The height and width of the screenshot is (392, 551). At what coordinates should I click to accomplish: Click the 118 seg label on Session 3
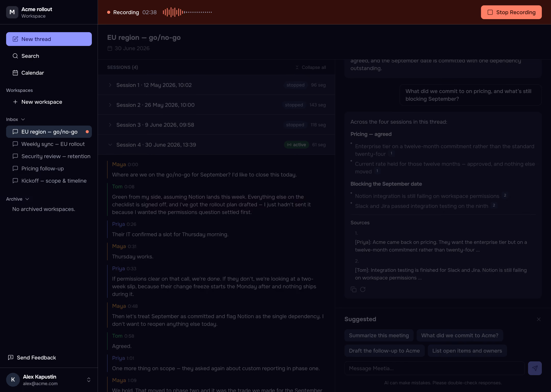[318, 125]
